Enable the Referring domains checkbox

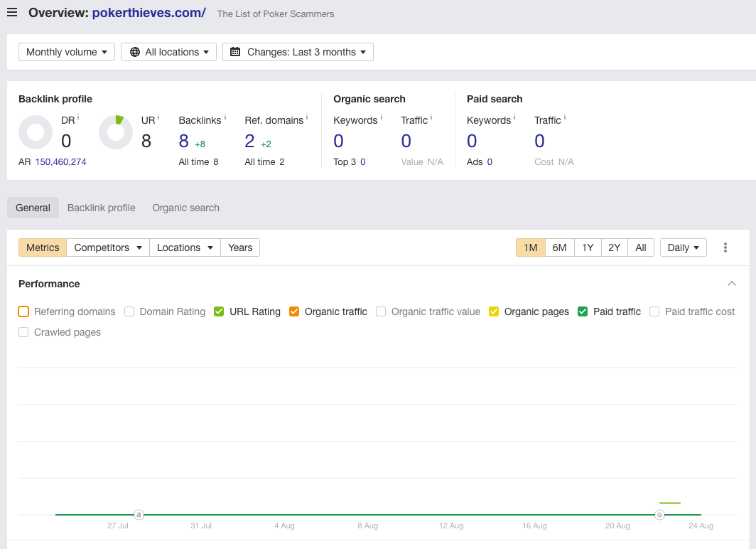coord(23,311)
